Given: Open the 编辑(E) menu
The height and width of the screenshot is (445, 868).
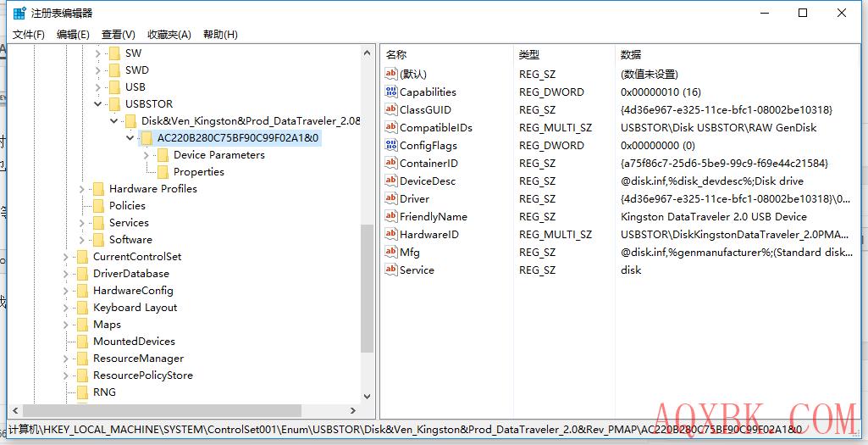Looking at the screenshot, I should point(73,35).
